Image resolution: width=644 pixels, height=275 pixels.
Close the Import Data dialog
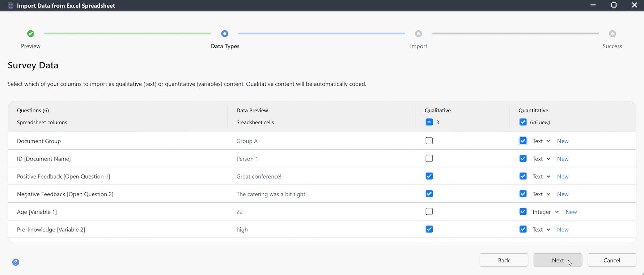point(635,5)
